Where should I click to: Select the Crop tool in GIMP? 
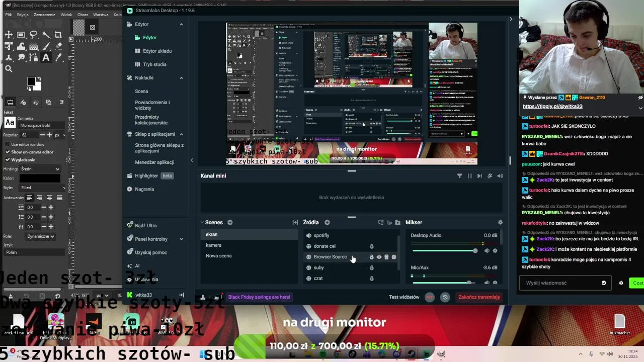coord(58,35)
